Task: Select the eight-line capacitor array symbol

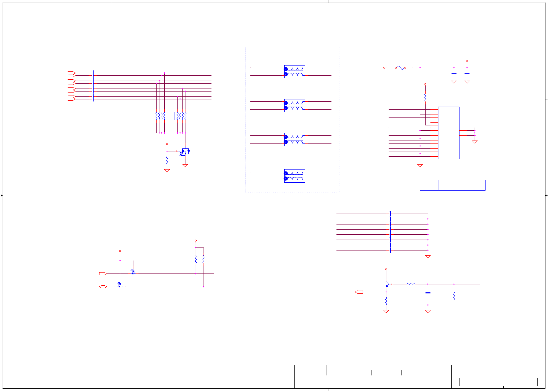Action: tap(390, 232)
